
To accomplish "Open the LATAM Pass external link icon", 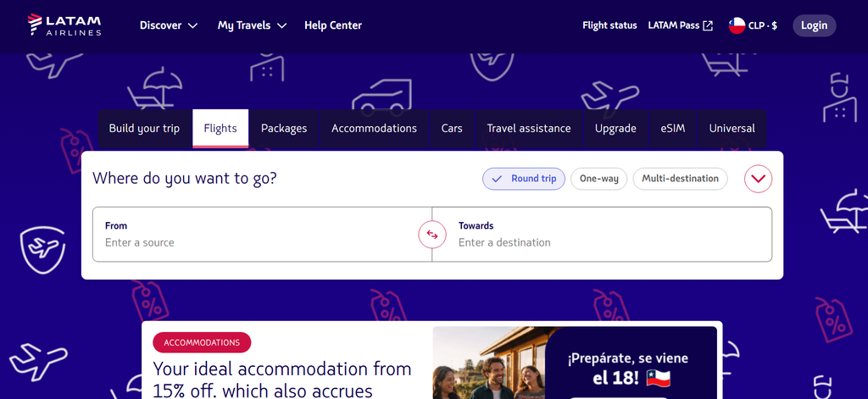I will pos(708,25).
